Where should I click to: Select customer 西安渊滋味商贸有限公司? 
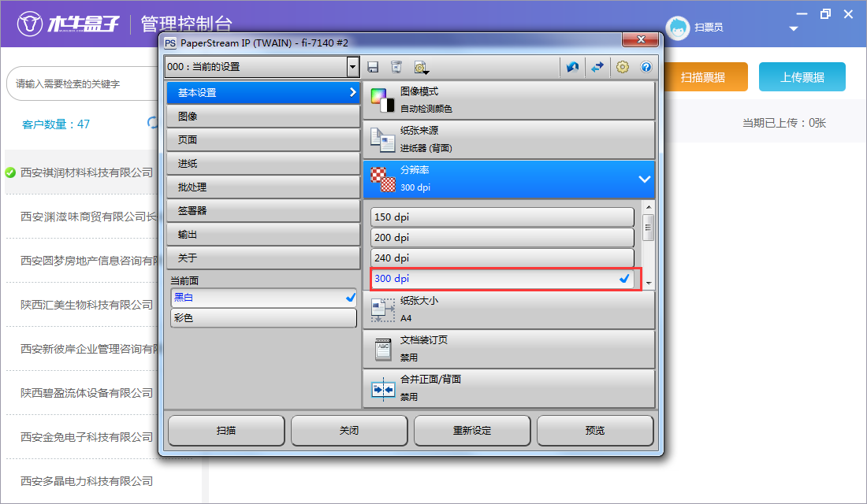click(x=89, y=217)
